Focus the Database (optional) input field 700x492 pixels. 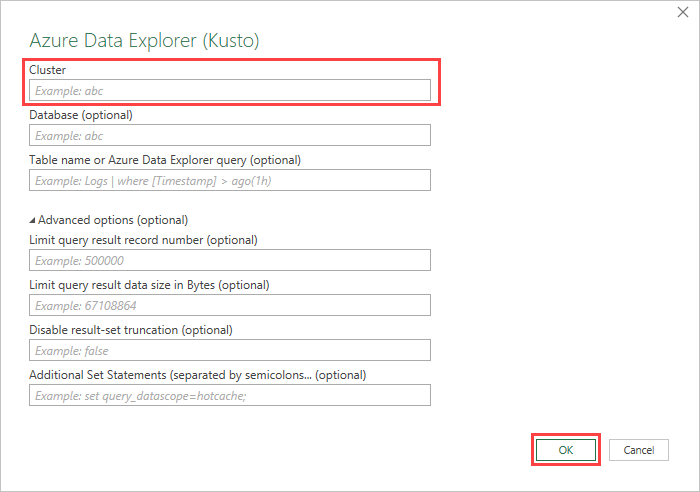(230, 135)
